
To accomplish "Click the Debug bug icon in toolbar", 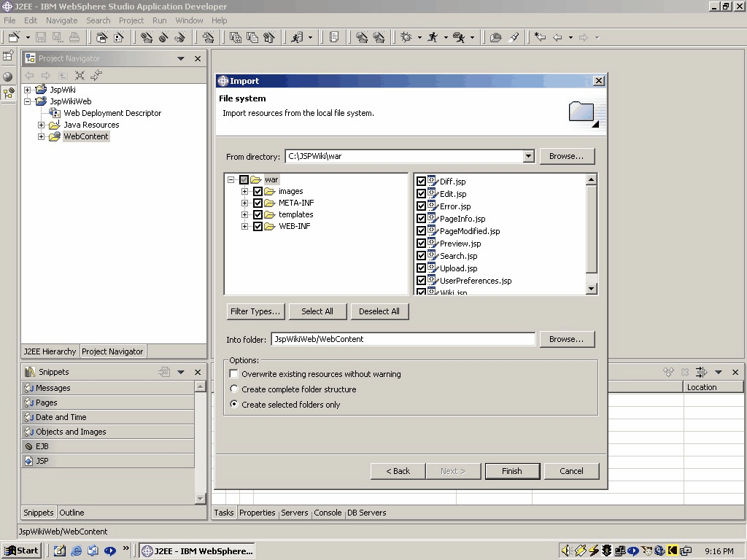I will click(x=406, y=37).
